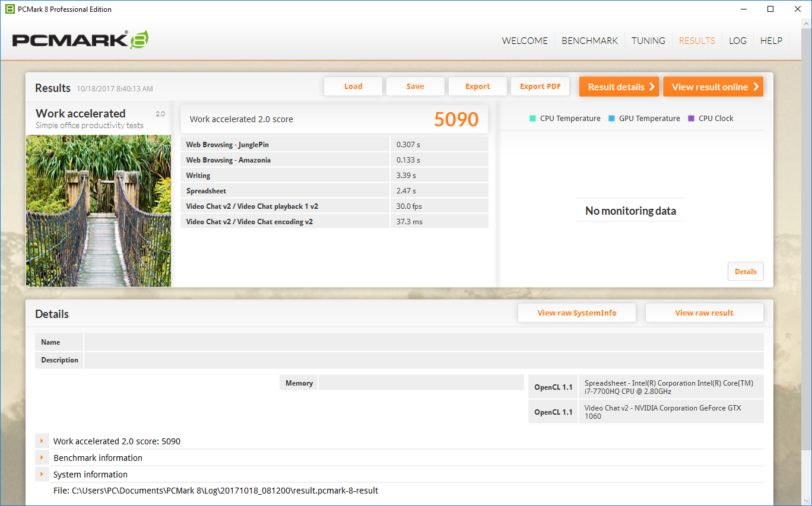Open the Welcome tab
The image size is (812, 506).
point(525,40)
